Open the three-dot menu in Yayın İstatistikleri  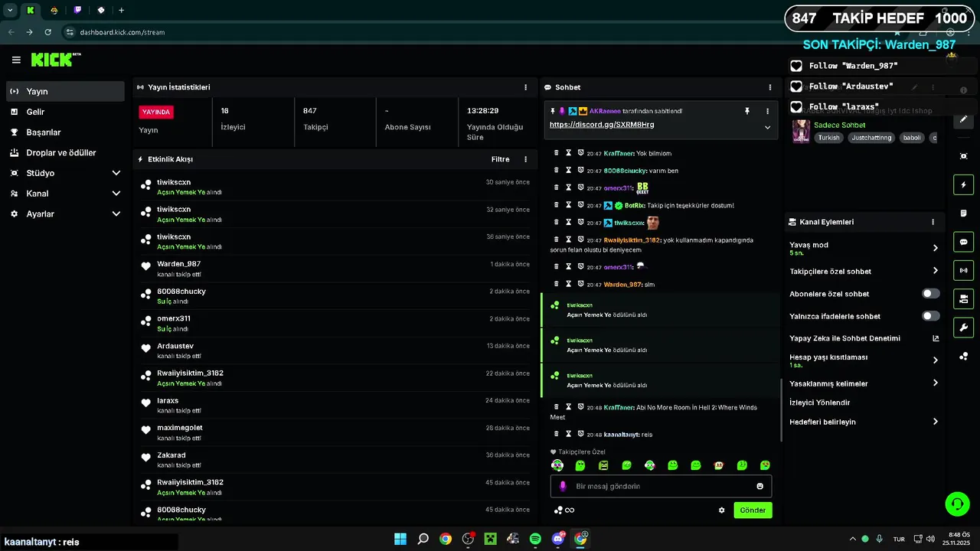tap(525, 87)
